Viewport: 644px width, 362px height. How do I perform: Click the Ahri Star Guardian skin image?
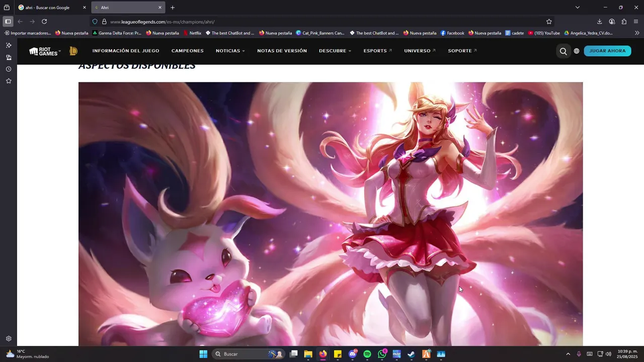click(331, 214)
